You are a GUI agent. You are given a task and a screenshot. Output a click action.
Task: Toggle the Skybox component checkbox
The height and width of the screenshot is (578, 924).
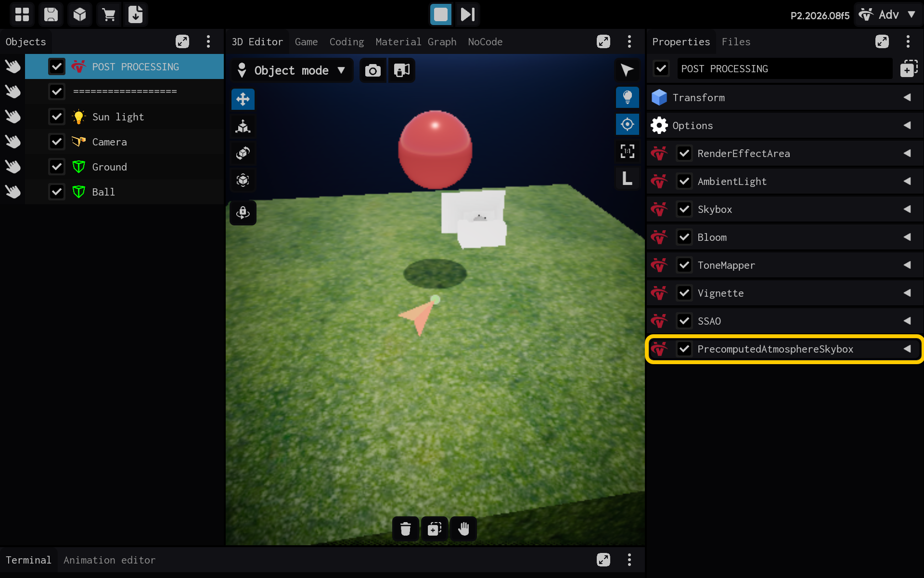click(x=684, y=209)
